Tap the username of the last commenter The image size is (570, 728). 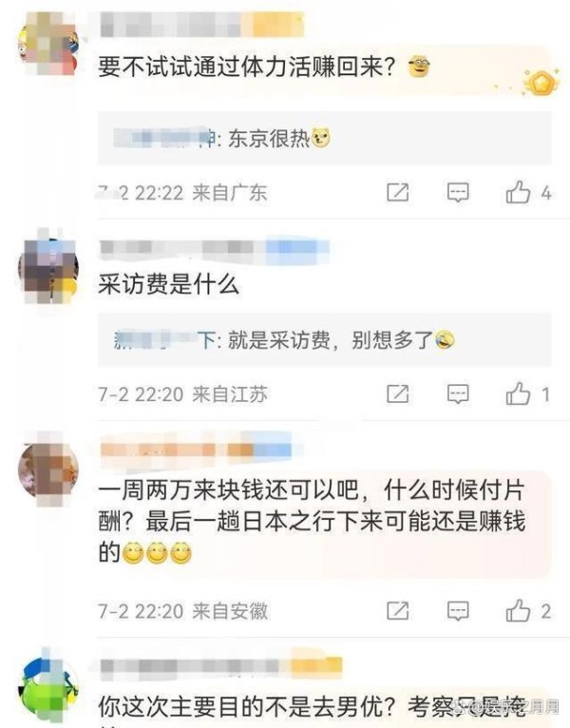(x=221, y=666)
